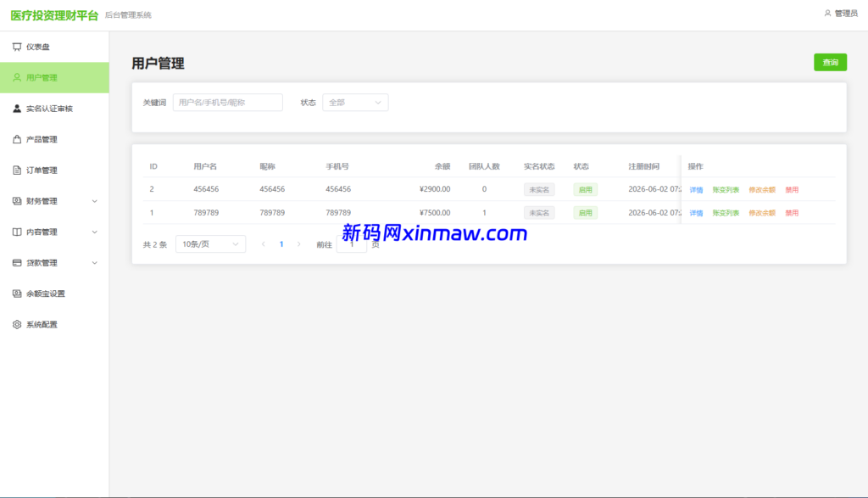The image size is (868, 498).
Task: Click 启用 status tag for user 789789
Action: tap(585, 213)
